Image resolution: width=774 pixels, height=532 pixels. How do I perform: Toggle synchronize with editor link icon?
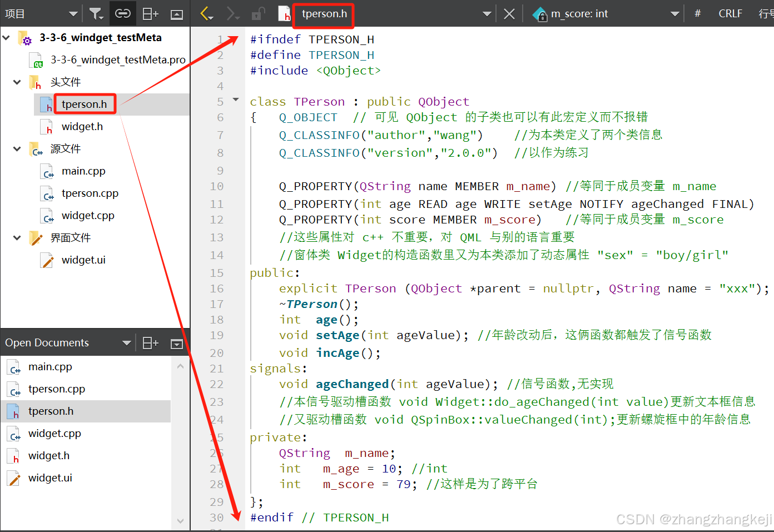click(123, 13)
